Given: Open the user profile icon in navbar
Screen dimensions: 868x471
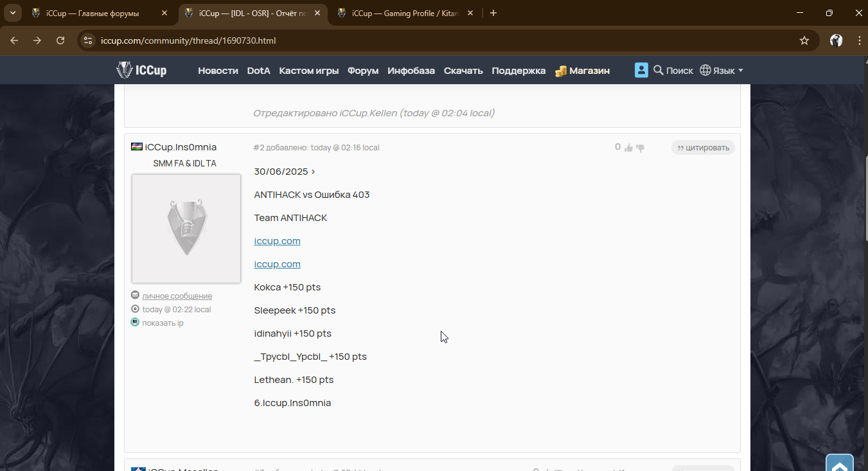Looking at the screenshot, I should click(x=641, y=70).
